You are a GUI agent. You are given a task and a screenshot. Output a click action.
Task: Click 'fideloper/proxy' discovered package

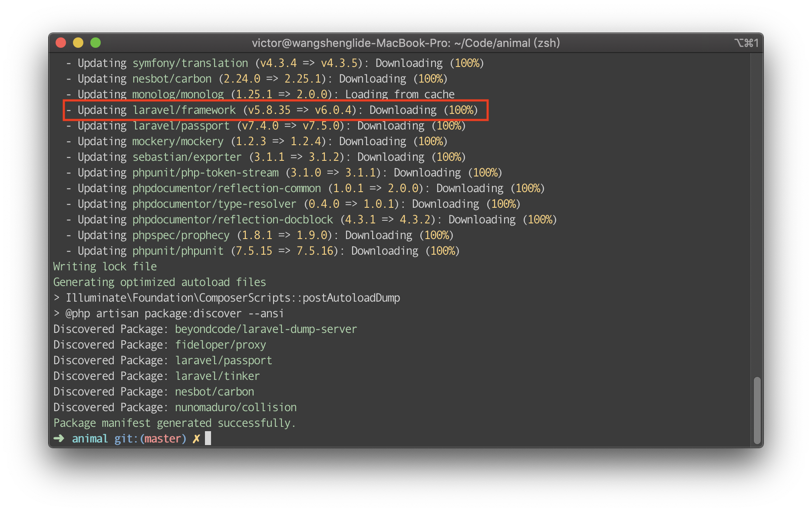coord(221,345)
